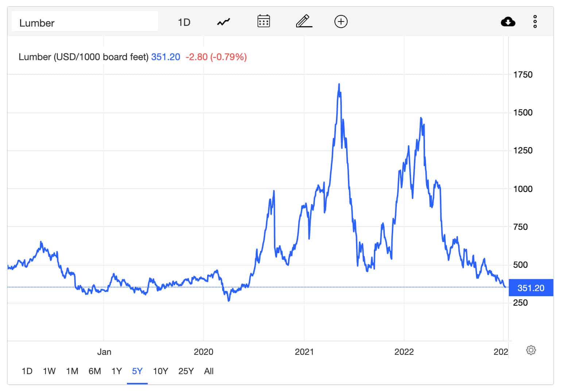Select the active 5Y range tab

point(137,371)
